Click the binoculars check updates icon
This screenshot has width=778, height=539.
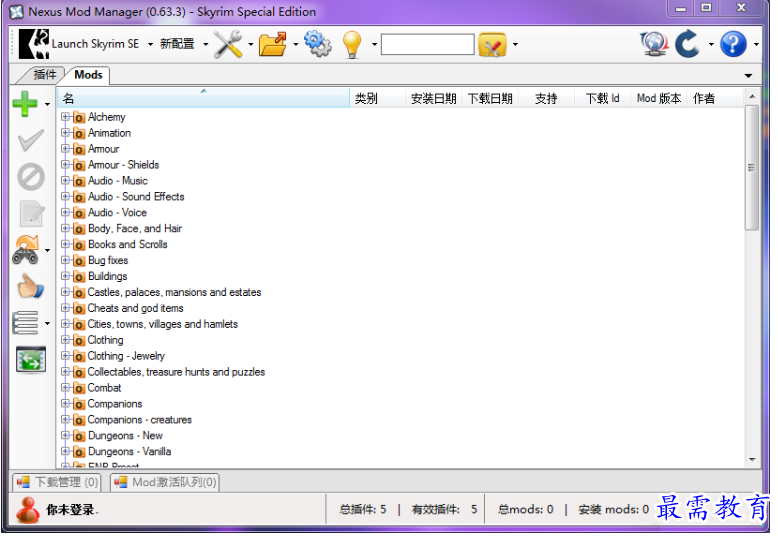[x=26, y=250]
